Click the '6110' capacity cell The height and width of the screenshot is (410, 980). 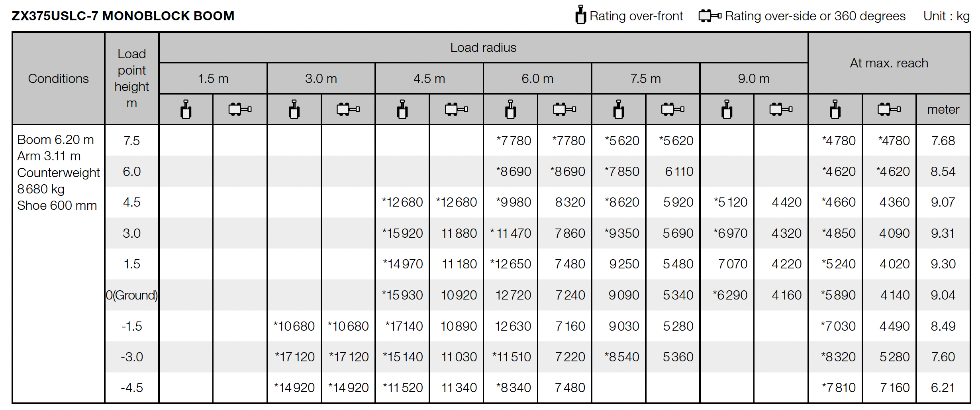[x=679, y=171]
